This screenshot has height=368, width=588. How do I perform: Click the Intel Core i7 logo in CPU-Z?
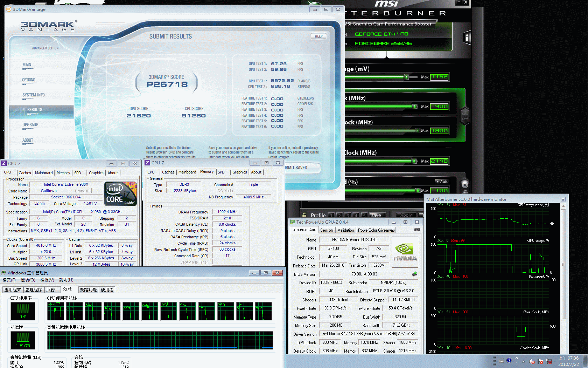[x=121, y=193]
